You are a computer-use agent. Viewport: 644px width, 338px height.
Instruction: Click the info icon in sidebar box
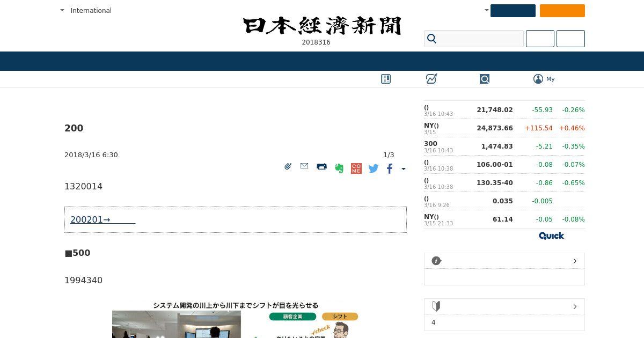pyautogui.click(x=436, y=261)
